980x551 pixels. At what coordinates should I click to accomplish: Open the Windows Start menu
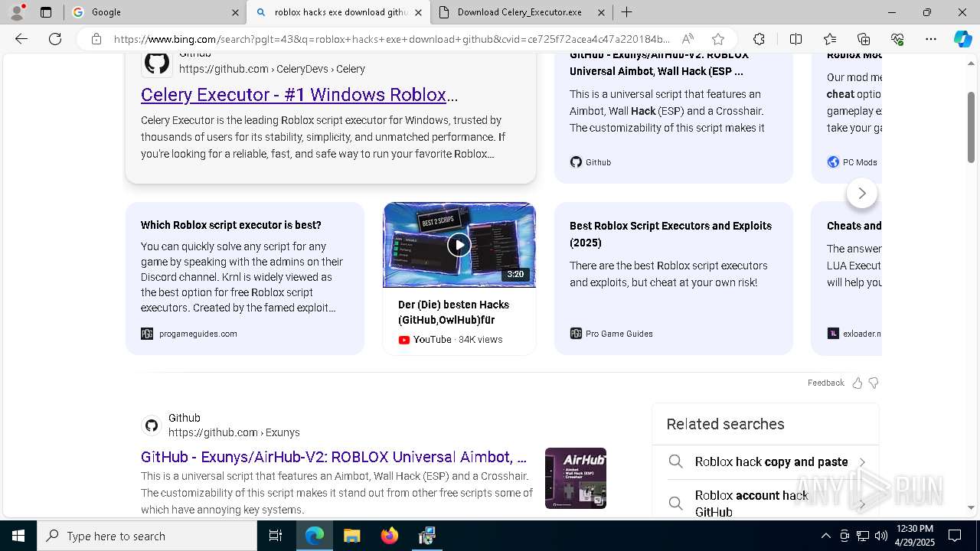click(18, 536)
